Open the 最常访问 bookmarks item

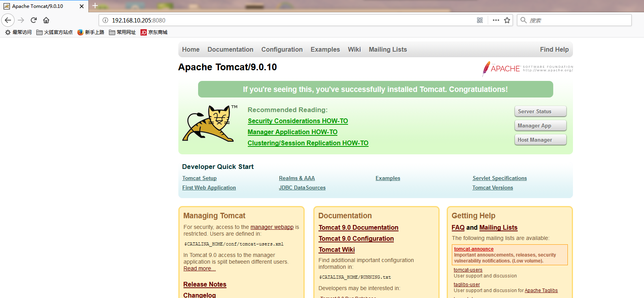point(18,32)
